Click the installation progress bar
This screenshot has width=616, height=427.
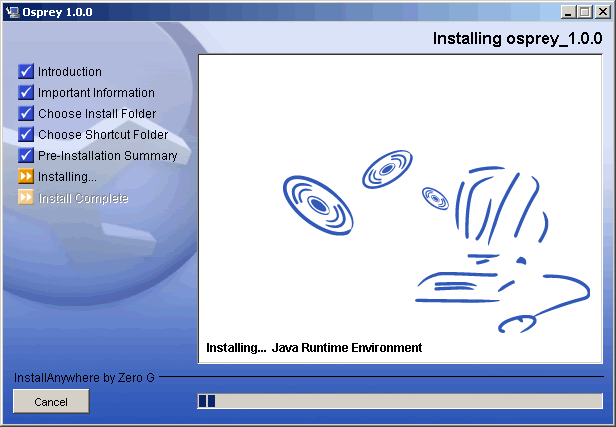(x=400, y=401)
